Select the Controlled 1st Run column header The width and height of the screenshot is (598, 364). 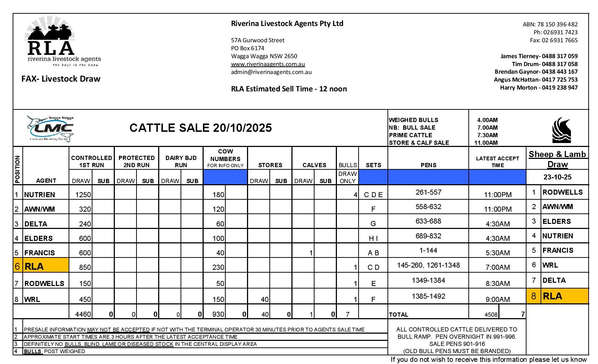coord(91,161)
